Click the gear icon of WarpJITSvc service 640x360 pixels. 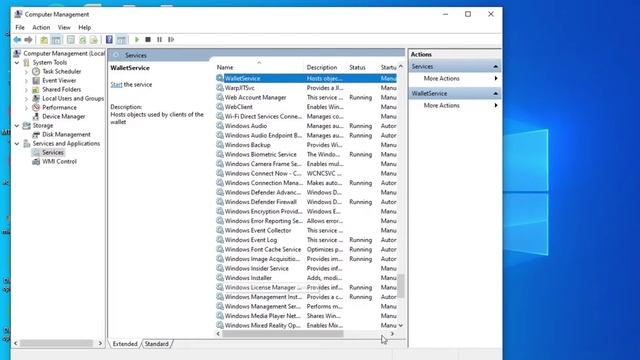point(220,88)
